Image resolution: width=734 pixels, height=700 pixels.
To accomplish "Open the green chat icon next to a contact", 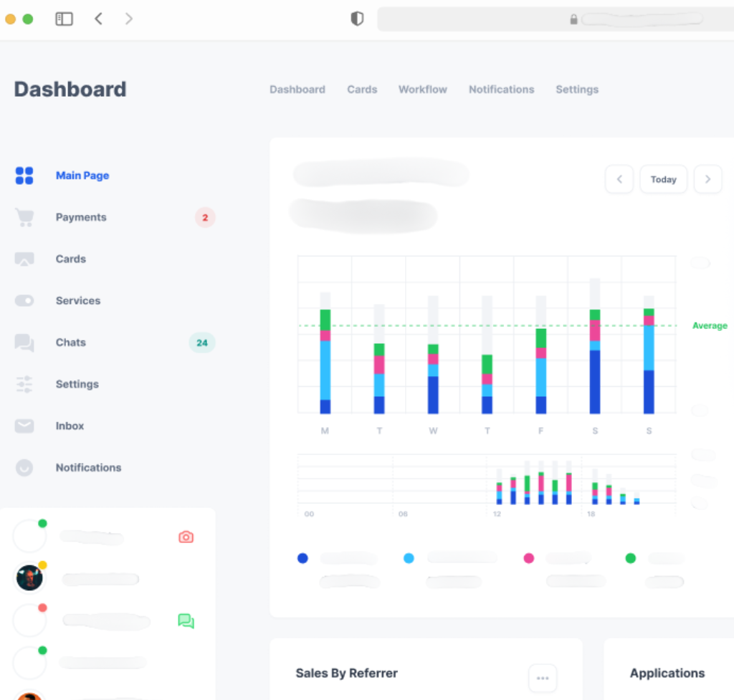I will click(186, 621).
